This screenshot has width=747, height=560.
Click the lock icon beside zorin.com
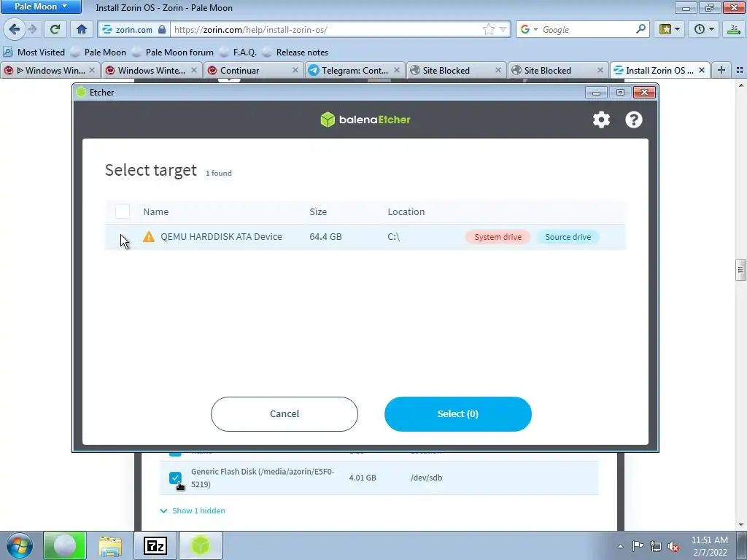point(162,29)
